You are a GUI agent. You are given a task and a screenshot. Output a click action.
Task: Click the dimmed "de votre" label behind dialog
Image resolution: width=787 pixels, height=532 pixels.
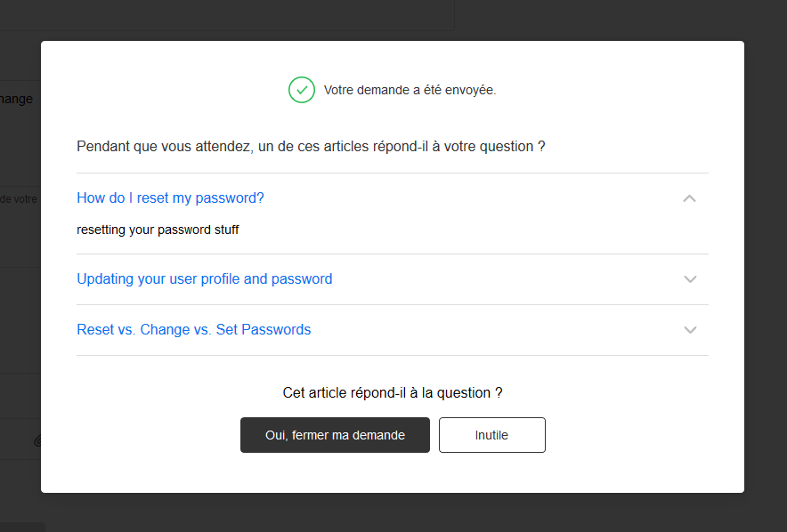(x=19, y=199)
